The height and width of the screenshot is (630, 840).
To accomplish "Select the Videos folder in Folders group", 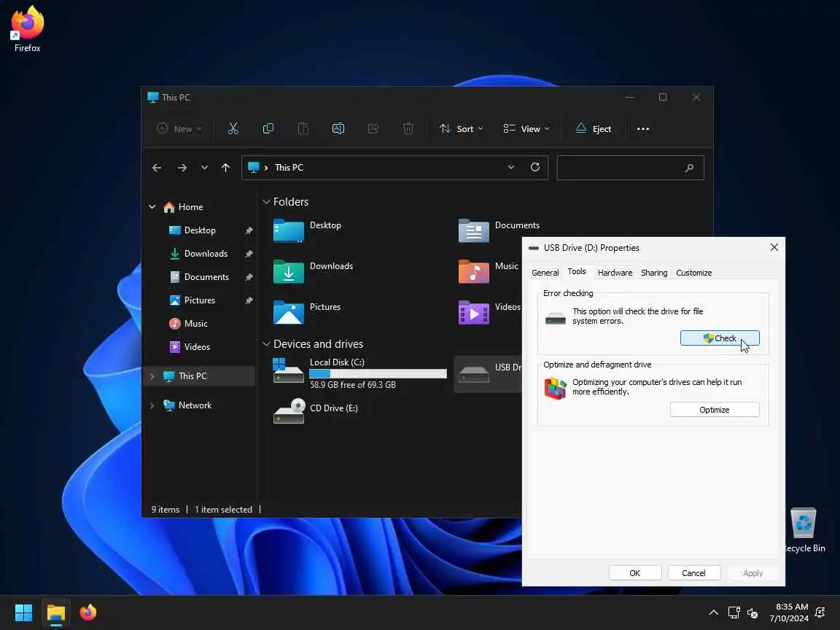I will pos(489,312).
